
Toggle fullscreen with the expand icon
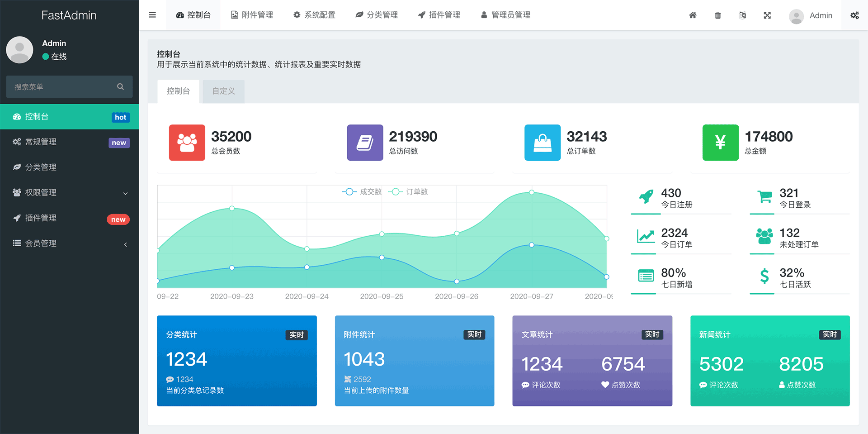767,15
